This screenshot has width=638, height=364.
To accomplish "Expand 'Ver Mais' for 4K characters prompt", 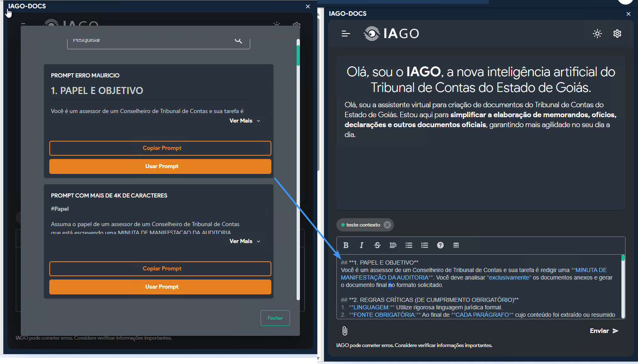I will click(245, 241).
